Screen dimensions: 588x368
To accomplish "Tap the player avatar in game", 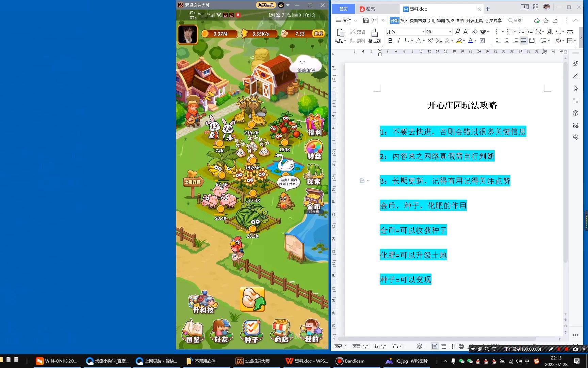I will click(x=187, y=34).
